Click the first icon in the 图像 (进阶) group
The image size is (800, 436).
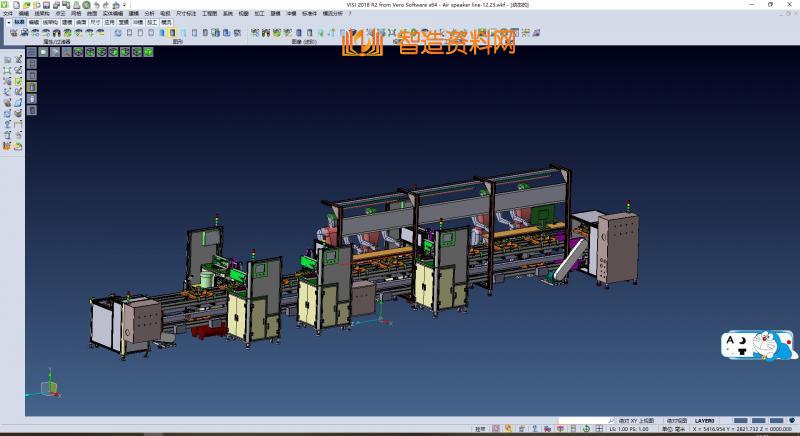(x=254, y=32)
